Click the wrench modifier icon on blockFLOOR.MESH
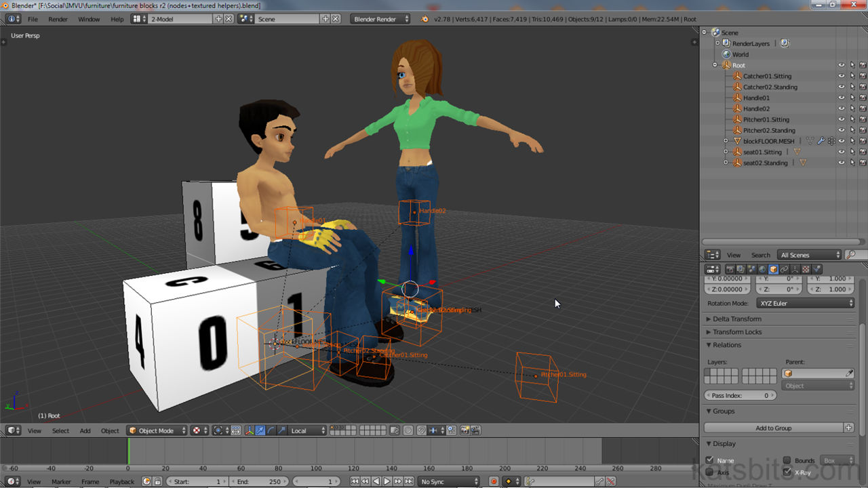This screenshot has height=488, width=868. tap(821, 141)
